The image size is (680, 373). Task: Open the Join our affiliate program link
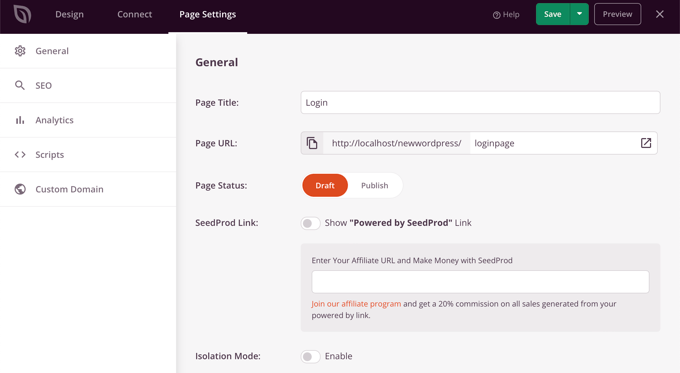pyautogui.click(x=356, y=304)
